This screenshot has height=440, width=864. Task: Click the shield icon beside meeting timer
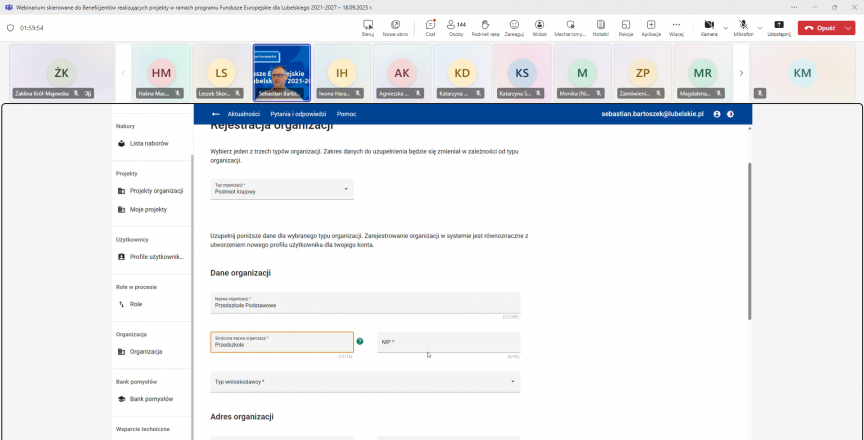[10, 28]
